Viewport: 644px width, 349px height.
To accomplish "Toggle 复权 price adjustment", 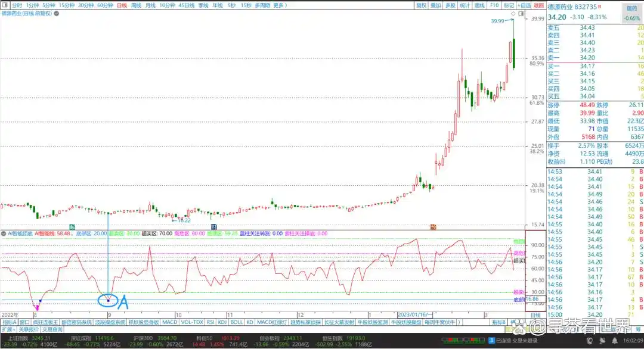I will 421,5.
